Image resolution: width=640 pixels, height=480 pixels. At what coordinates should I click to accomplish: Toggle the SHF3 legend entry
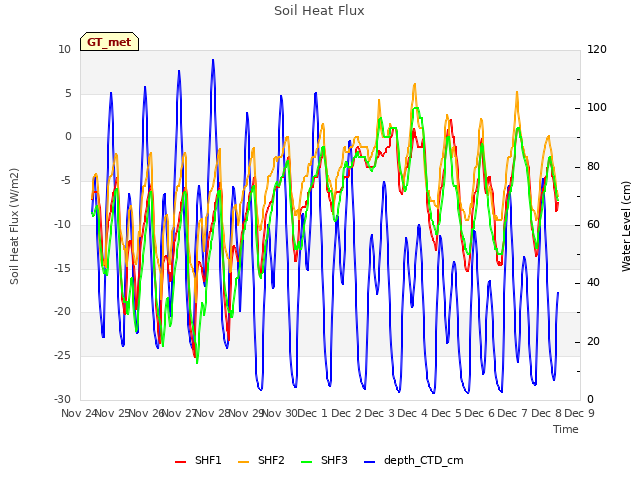[324, 460]
